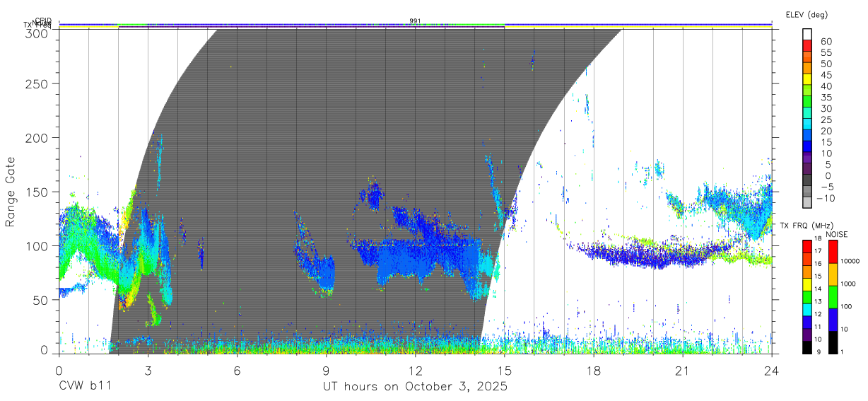Click the 10000 label on NOISE legend

tap(849, 261)
